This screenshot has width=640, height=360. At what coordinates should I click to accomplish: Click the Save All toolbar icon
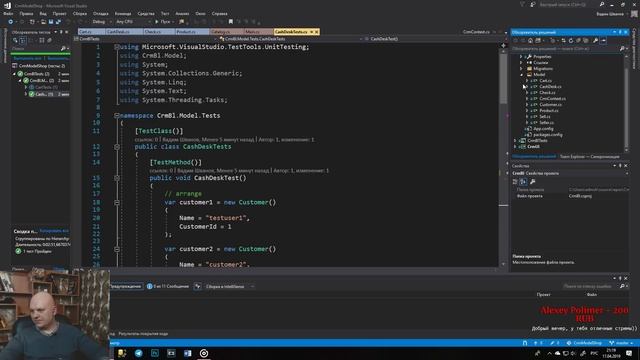[58, 22]
